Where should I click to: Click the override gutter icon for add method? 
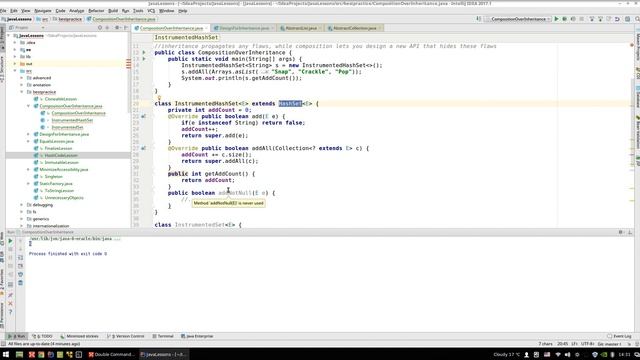tap(144, 116)
